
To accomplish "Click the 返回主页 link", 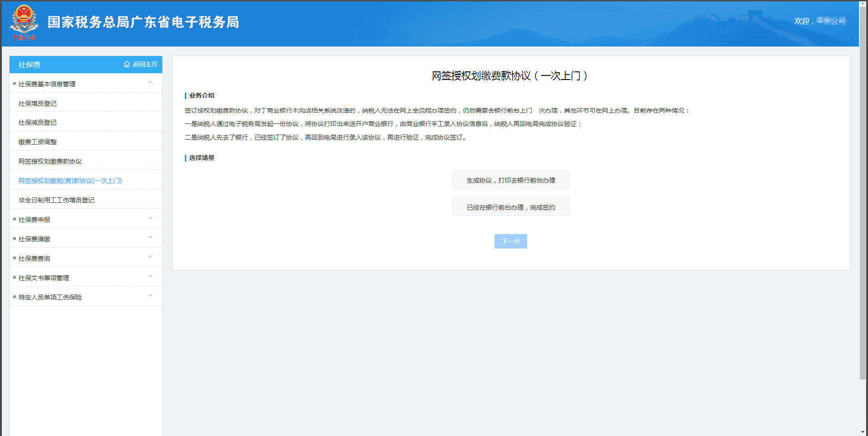I will pos(145,65).
